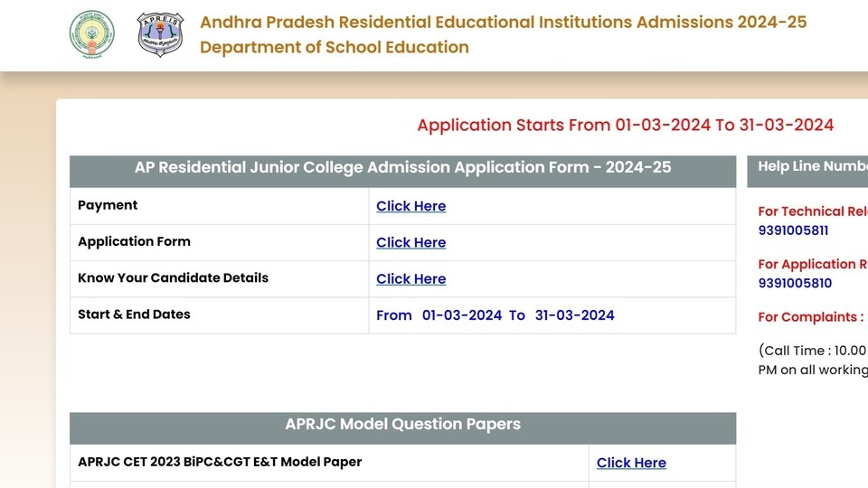The height and width of the screenshot is (488, 868).
Task: Click the APREIS shield logo
Action: pos(160,34)
